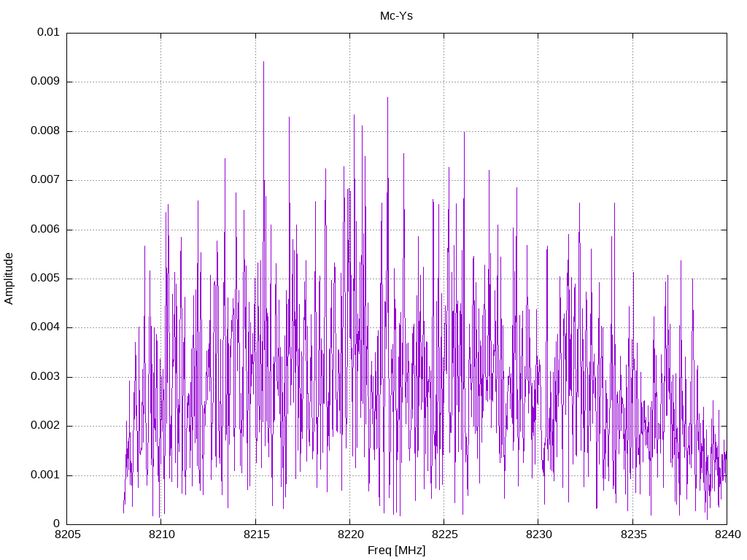
Task: Click the y-axis tick label 0.009
Action: coord(45,81)
